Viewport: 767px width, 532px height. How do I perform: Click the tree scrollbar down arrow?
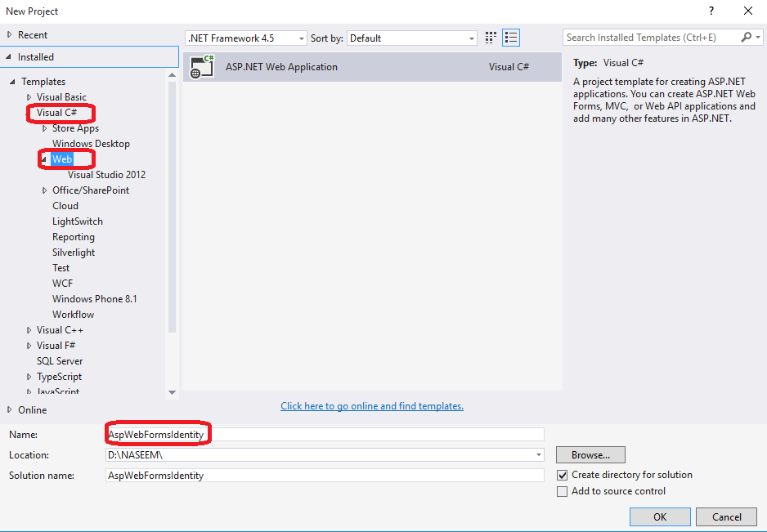(172, 392)
